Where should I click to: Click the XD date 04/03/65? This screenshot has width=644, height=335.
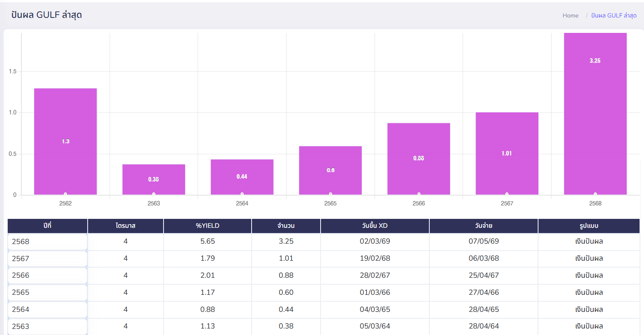tap(375, 309)
